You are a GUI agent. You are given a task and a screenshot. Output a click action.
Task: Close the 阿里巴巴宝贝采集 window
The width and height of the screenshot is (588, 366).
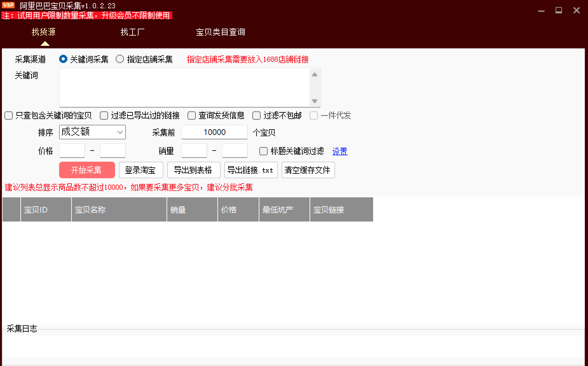[577, 11]
